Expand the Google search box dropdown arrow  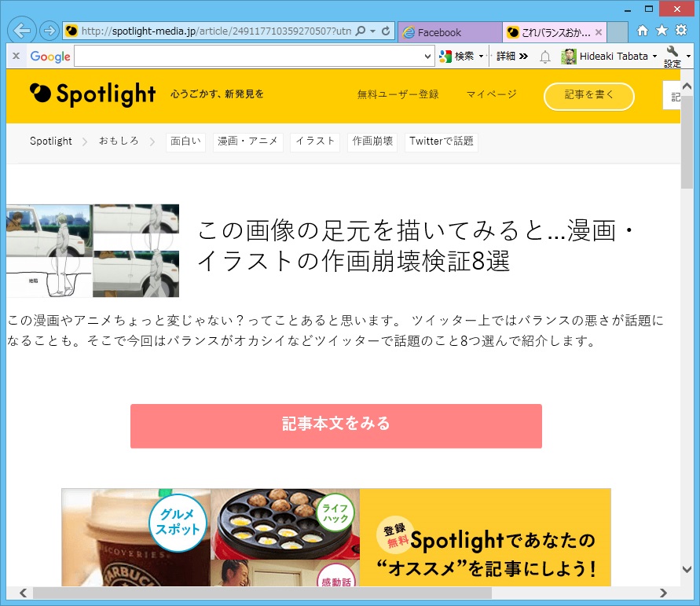tap(427, 57)
